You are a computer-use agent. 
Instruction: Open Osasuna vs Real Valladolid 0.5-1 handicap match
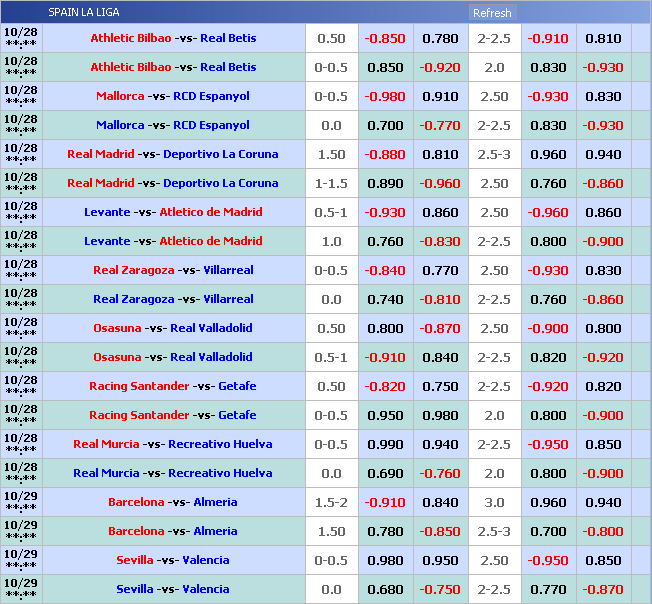(x=173, y=358)
